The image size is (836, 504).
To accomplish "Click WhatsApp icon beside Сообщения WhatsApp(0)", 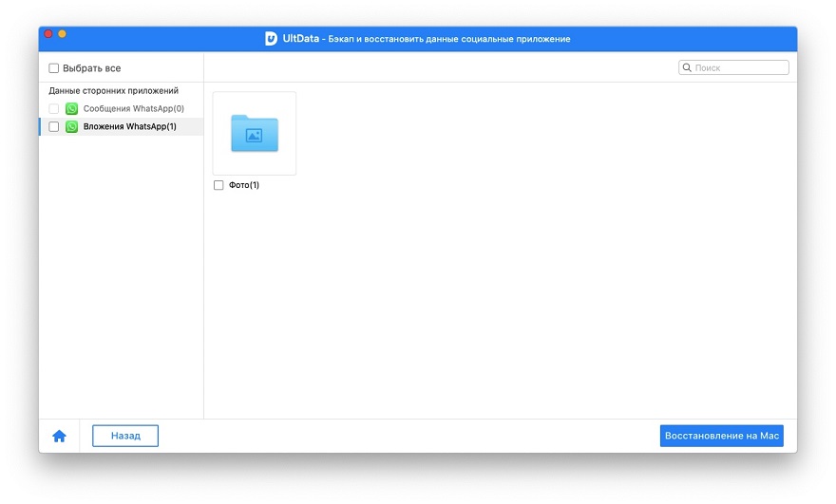I will tap(71, 109).
